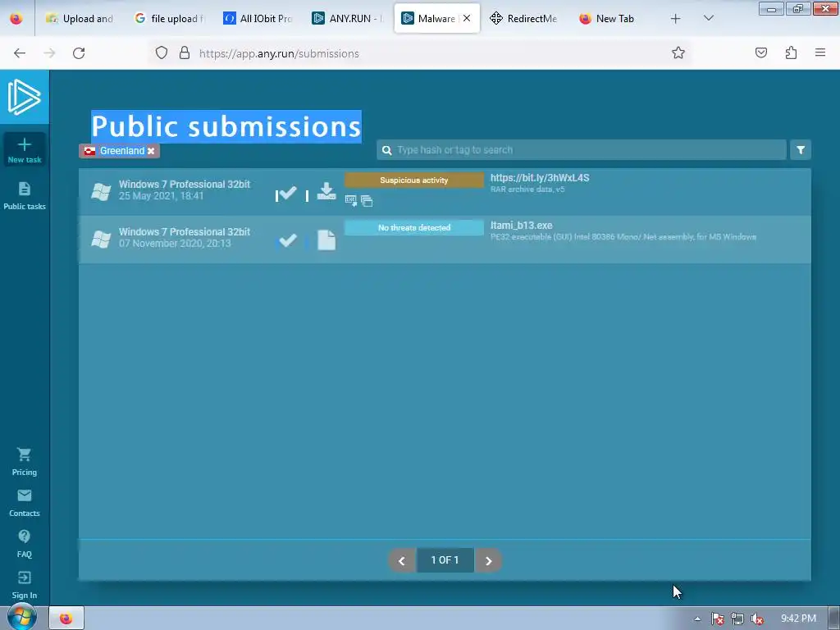The image size is (840, 630).
Task: Open the search filter funnel button
Action: (801, 150)
